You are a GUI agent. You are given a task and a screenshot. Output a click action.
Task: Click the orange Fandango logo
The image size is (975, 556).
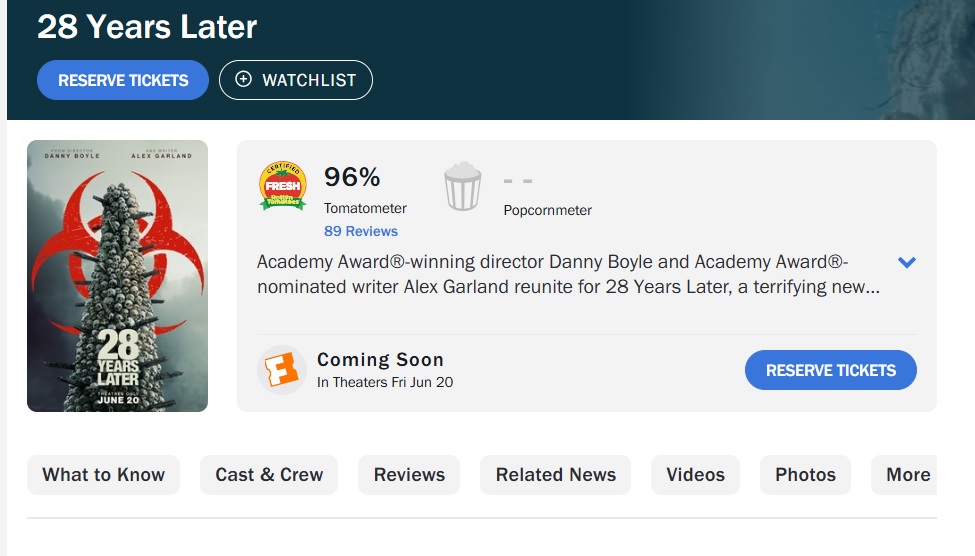pyautogui.click(x=281, y=370)
